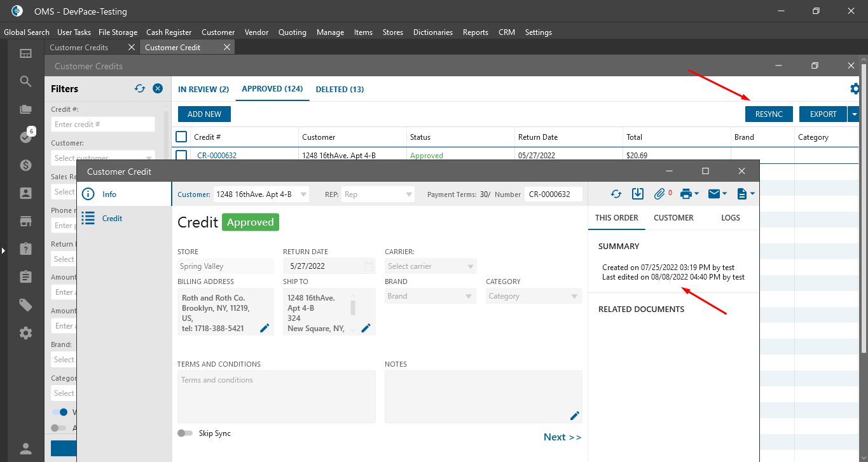The height and width of the screenshot is (462, 868).
Task: Open grid settings gear in Customer Credits window
Action: click(x=856, y=89)
